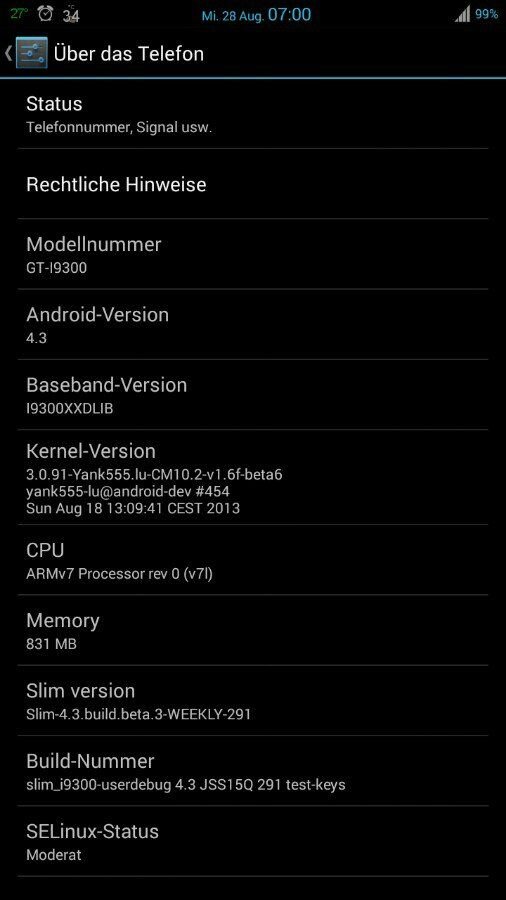506x900 pixels.
Task: Tap the back chevron beside Settings icon
Action: click(8, 53)
